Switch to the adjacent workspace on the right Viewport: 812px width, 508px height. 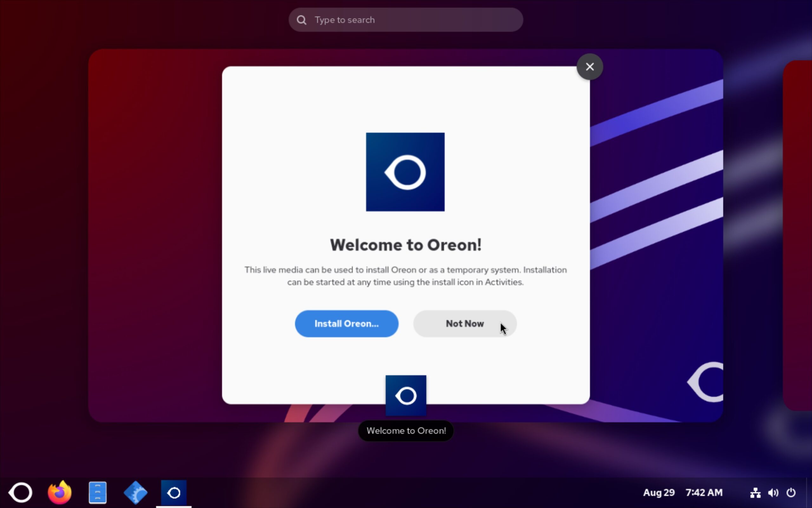(797, 235)
